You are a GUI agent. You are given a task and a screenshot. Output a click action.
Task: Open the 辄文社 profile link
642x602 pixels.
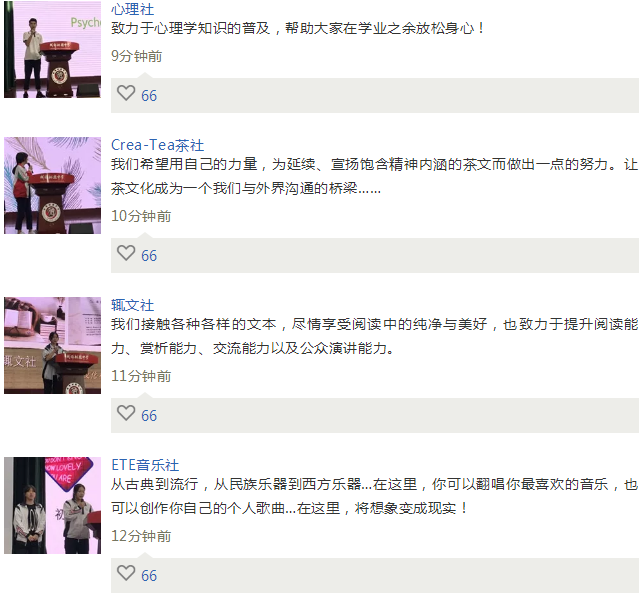133,305
